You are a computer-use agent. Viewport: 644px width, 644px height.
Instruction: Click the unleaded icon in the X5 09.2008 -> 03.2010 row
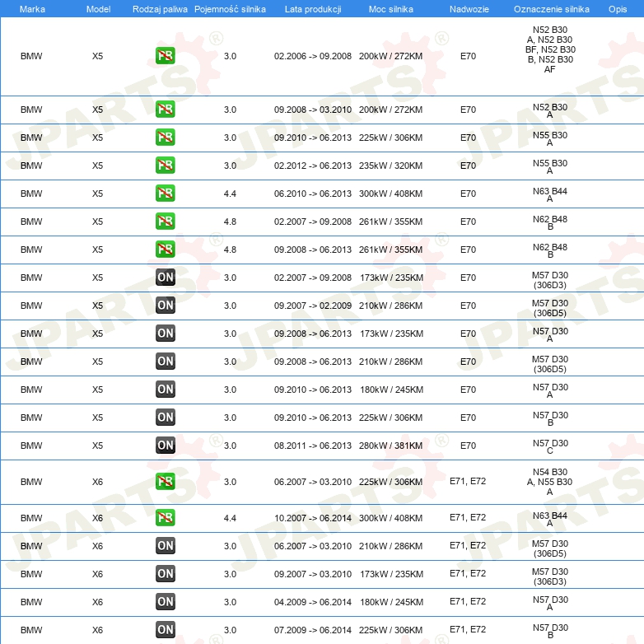165,110
